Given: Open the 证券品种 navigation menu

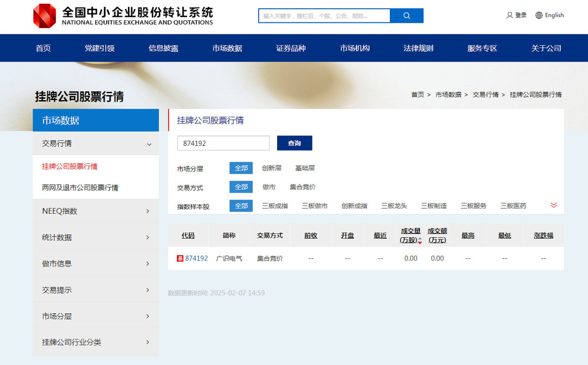Looking at the screenshot, I should [291, 48].
